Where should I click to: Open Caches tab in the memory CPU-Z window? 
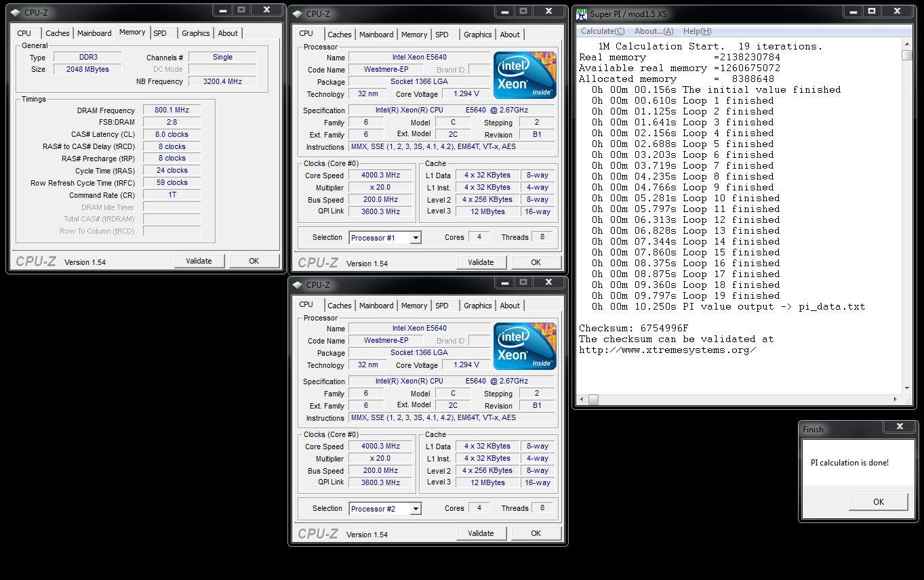58,33
